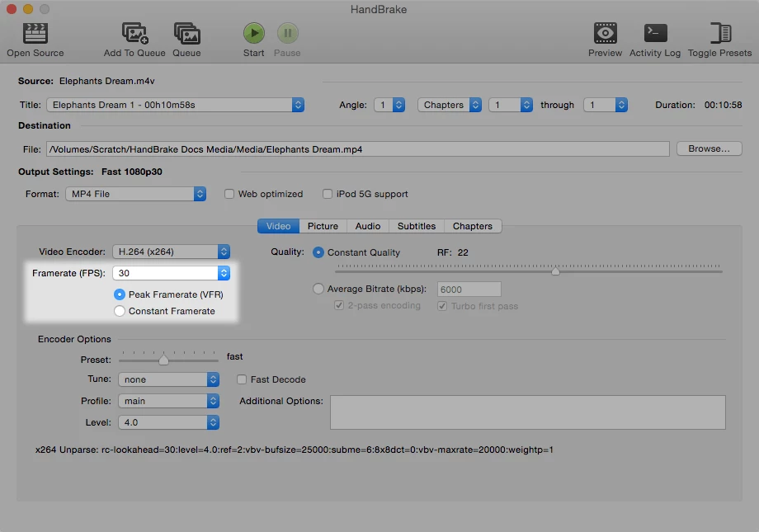The width and height of the screenshot is (759, 532).
Task: Switch to the Subtitles tab
Action: tap(417, 226)
